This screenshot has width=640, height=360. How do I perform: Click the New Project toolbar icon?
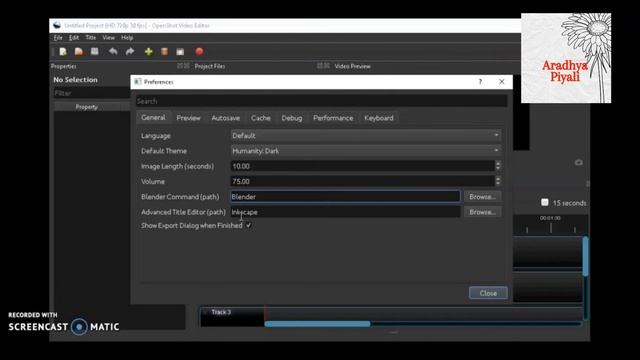pos(63,51)
